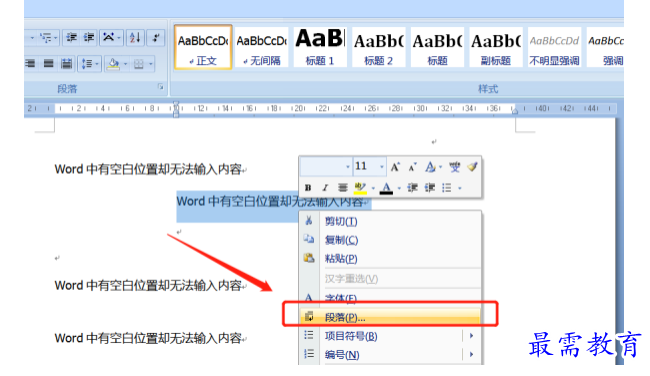This screenshot has height=376, width=650.
Task: Open the mini toolbar bullets dropdown arrow
Action: point(460,189)
